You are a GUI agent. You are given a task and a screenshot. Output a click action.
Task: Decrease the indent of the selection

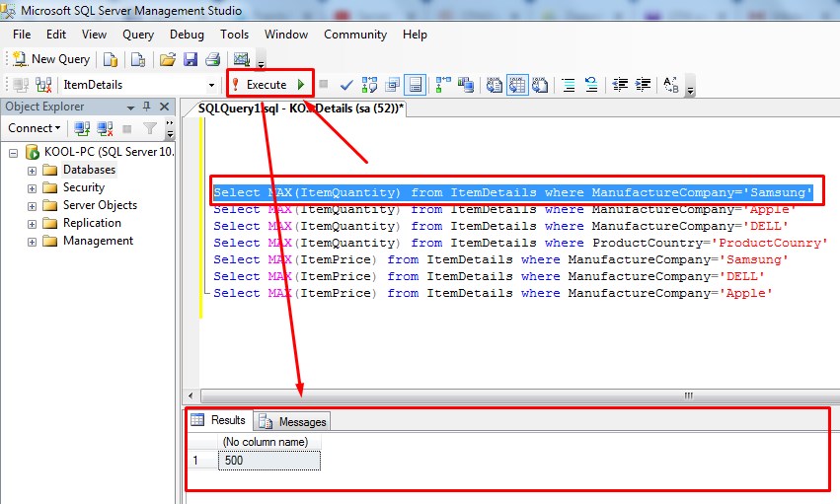[x=620, y=85]
